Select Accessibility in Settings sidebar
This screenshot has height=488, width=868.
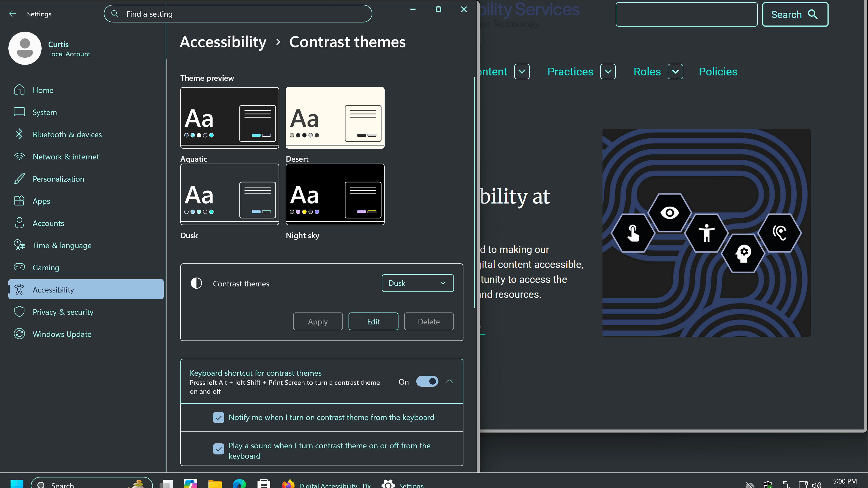tap(86, 290)
